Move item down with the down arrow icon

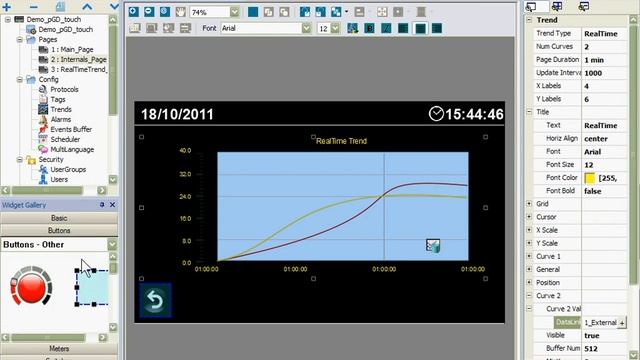click(x=114, y=7)
